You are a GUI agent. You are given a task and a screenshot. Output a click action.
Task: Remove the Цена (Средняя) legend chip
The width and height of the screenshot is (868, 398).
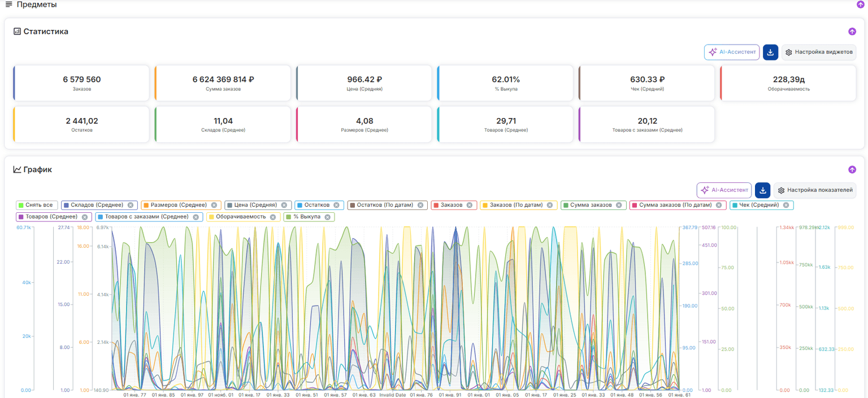coord(284,205)
